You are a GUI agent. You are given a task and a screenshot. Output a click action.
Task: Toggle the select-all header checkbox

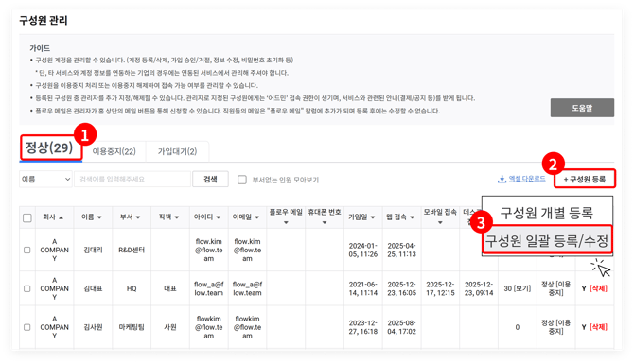[x=27, y=218]
